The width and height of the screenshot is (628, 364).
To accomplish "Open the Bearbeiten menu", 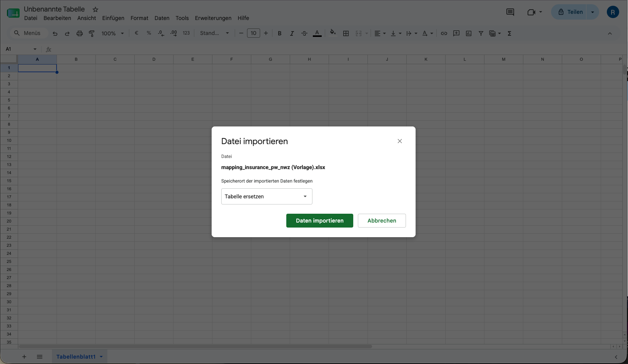I will (x=57, y=18).
